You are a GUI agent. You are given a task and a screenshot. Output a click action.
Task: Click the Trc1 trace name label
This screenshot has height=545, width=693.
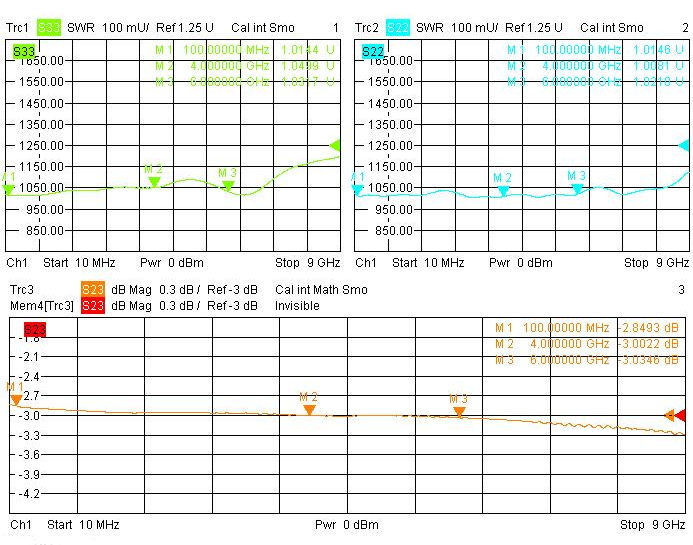19,27
